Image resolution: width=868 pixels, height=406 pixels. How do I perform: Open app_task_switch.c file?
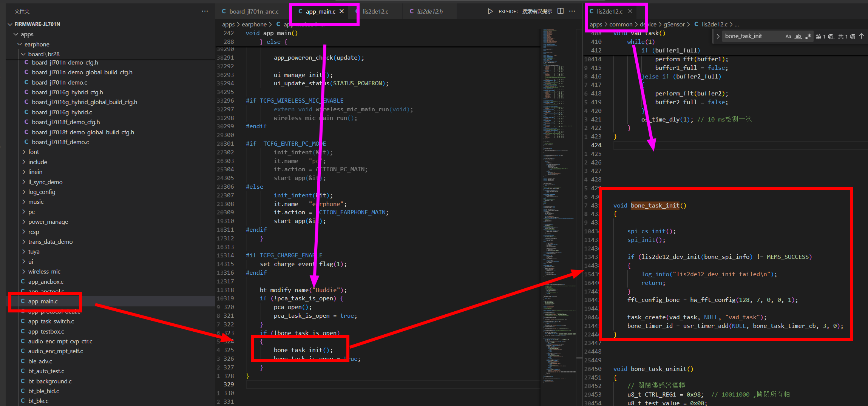51,321
